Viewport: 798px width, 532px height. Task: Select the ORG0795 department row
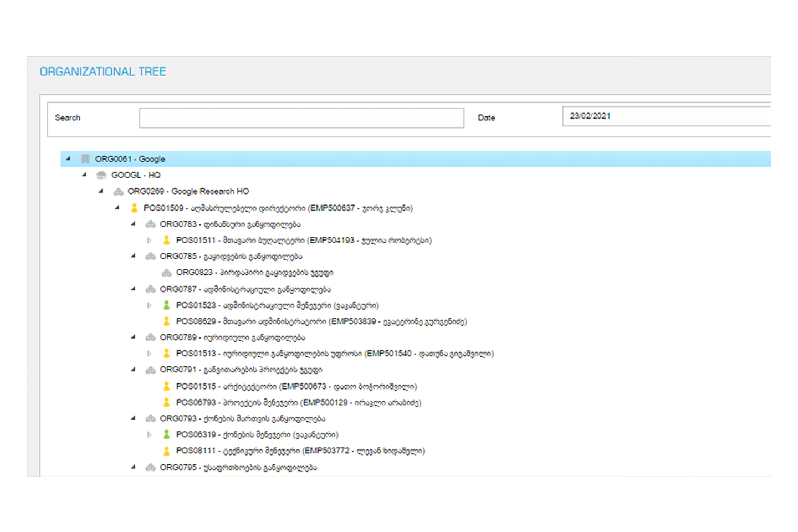pos(238,468)
